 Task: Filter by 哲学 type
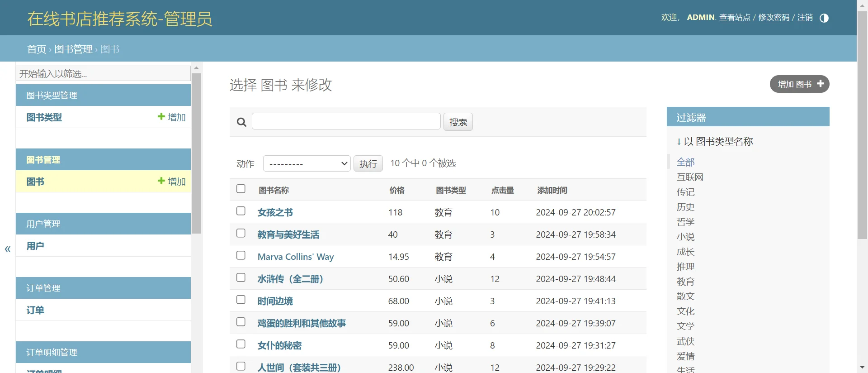686,222
